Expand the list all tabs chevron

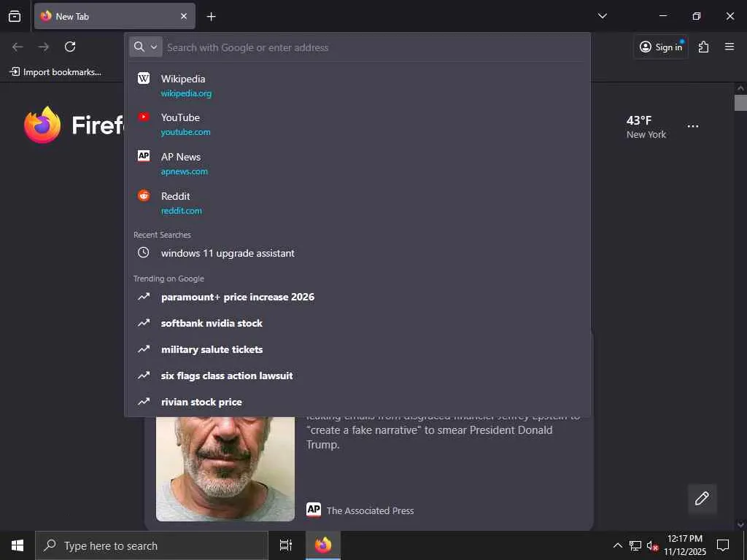[602, 16]
